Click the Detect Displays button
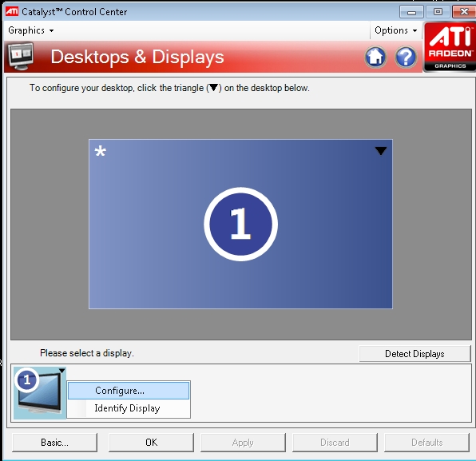 [415, 353]
